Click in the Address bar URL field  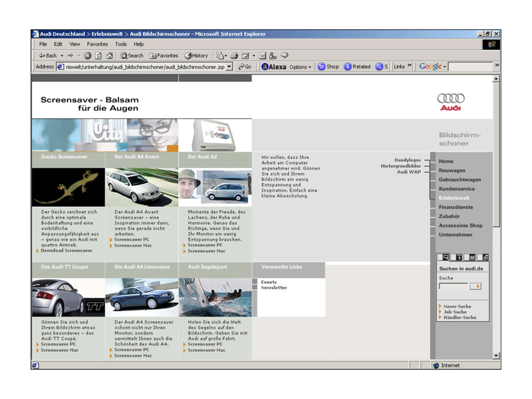point(142,67)
